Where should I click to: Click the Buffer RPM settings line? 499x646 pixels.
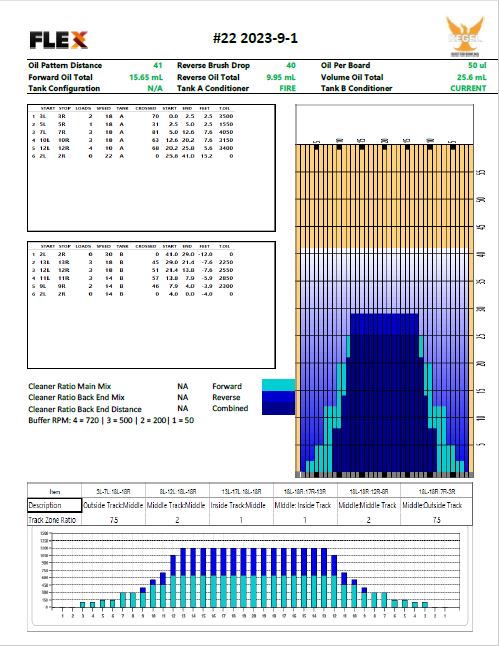111,420
